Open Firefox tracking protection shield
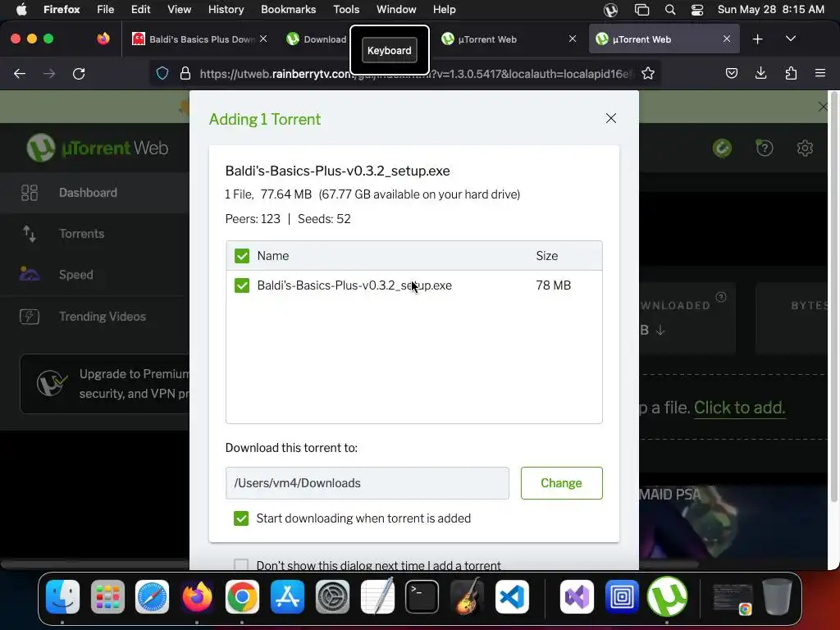 pyautogui.click(x=162, y=73)
